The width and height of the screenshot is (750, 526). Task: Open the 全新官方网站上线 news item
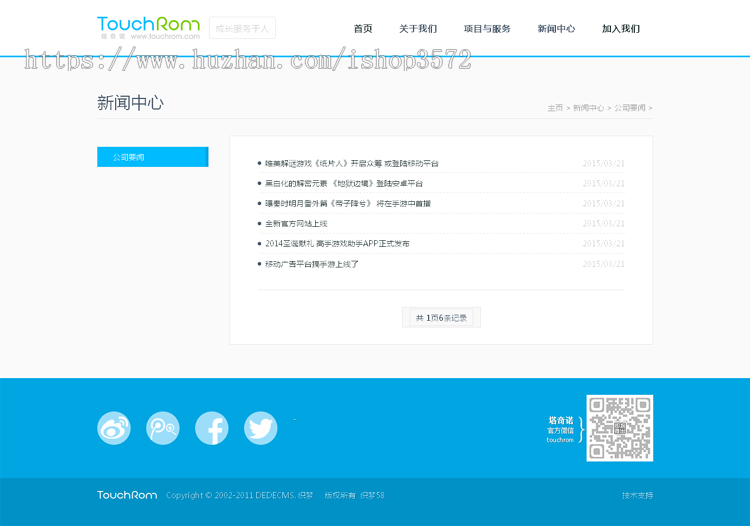click(296, 224)
